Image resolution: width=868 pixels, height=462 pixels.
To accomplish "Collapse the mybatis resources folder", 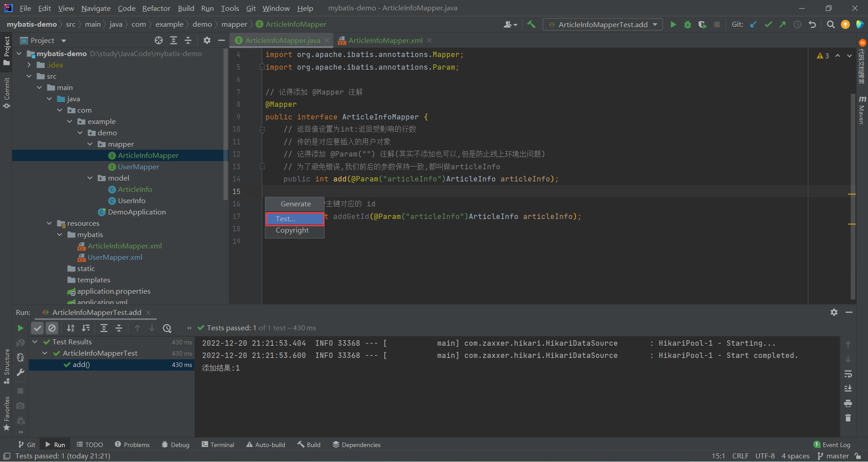I will [60, 234].
